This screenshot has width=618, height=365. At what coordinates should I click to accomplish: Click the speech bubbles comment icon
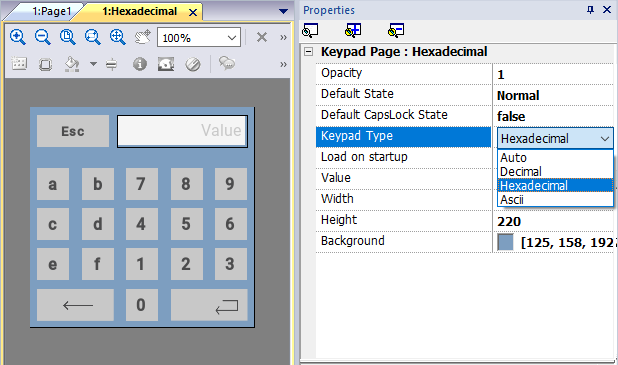pyautogui.click(x=227, y=63)
